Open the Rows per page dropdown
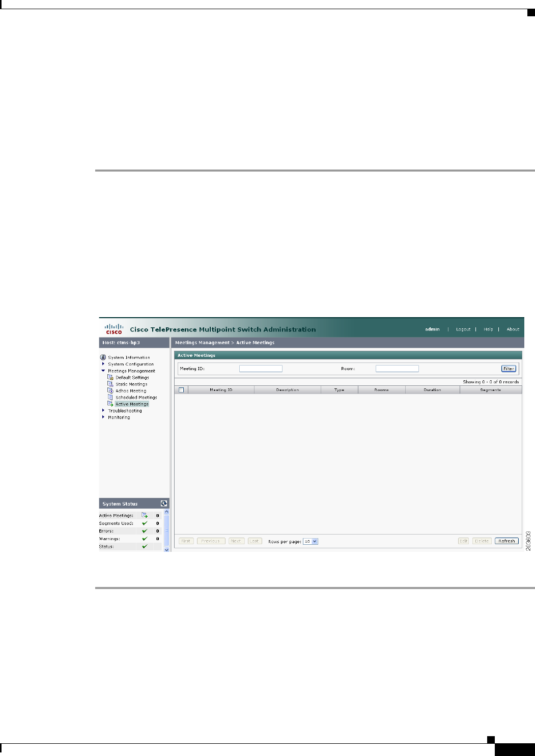535x756 pixels. 311,541
